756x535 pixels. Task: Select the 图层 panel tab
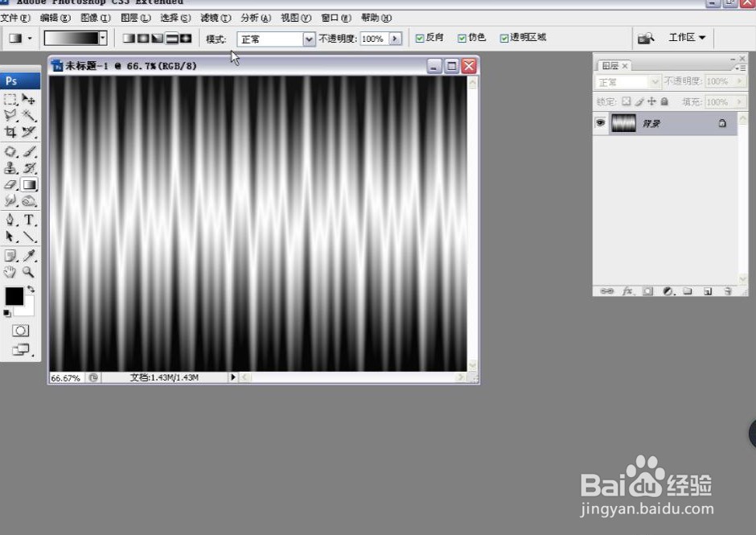pos(614,66)
